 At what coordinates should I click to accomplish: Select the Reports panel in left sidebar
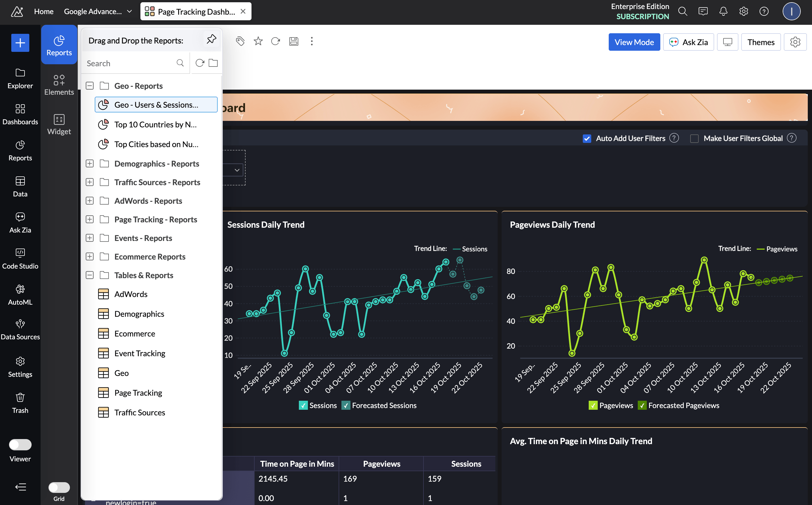tap(59, 45)
